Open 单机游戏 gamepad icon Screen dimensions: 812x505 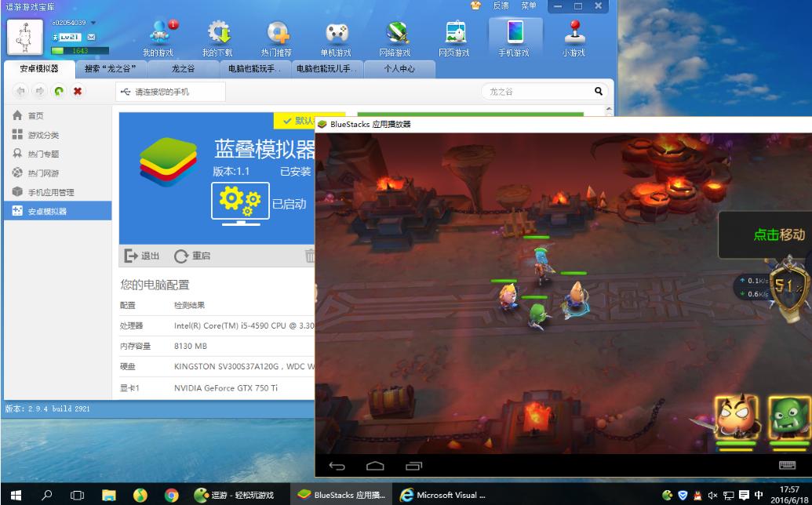(336, 38)
